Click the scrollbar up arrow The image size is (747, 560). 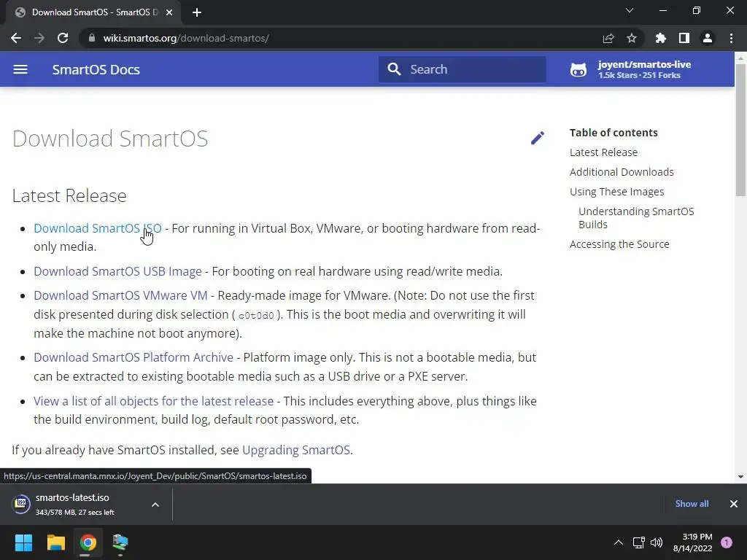point(740,58)
